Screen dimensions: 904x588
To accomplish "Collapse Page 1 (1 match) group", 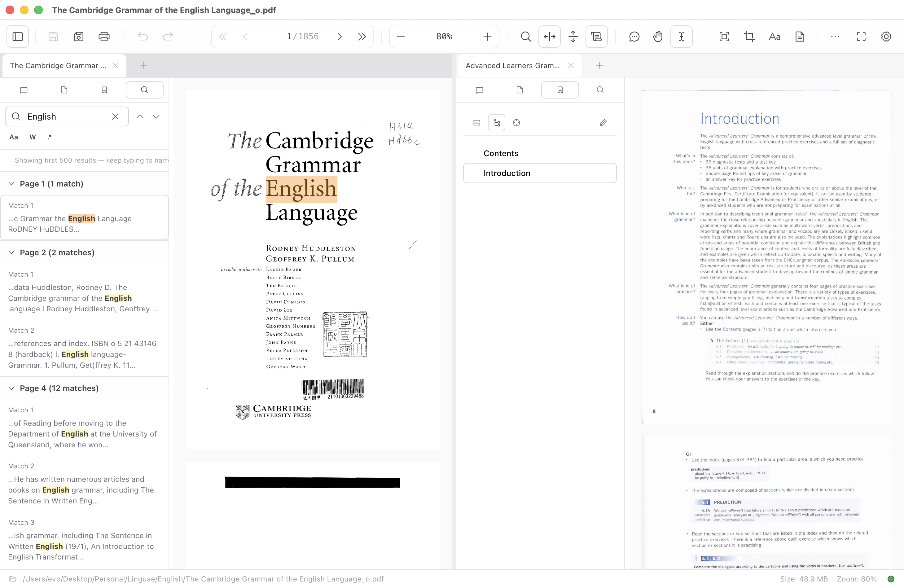I will coord(11,183).
